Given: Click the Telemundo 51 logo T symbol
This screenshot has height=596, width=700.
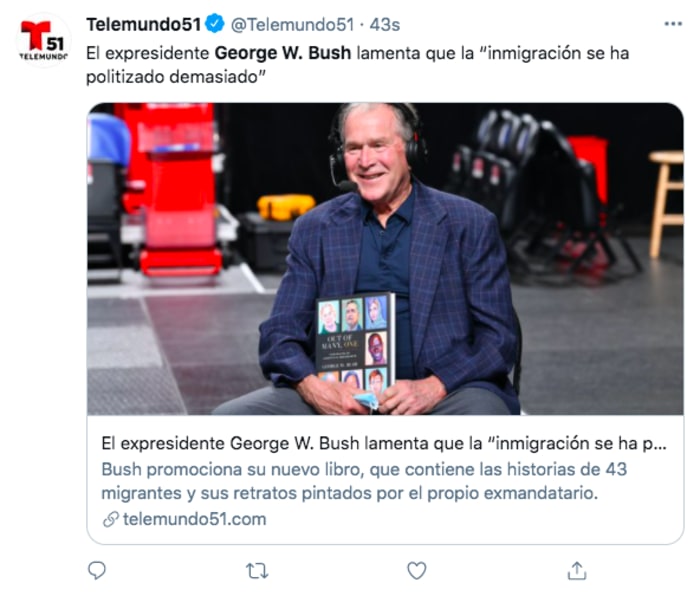Looking at the screenshot, I should (x=33, y=35).
